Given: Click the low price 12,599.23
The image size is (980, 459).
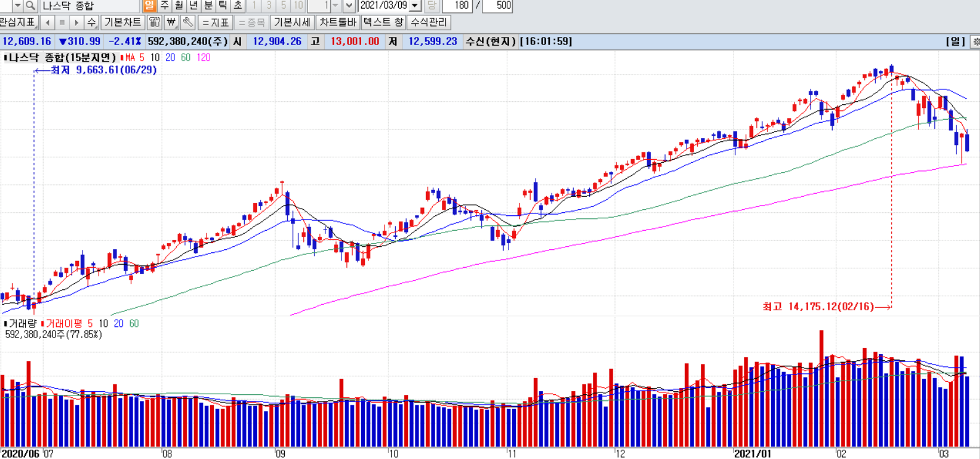Looking at the screenshot, I should [433, 41].
